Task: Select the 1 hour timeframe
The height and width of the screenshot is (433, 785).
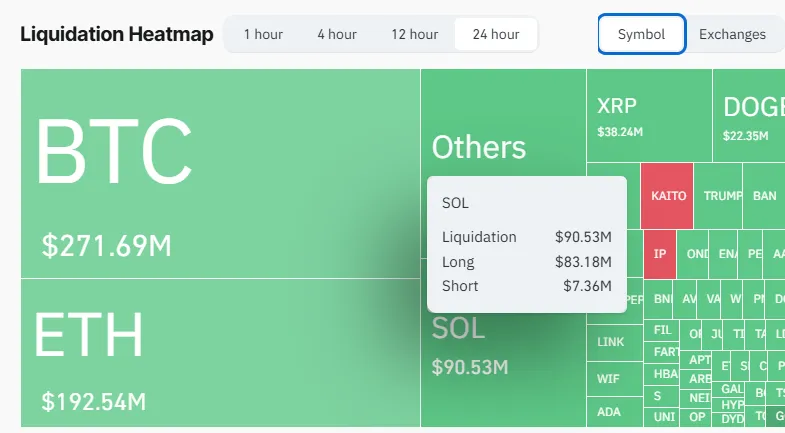Action: 263,35
